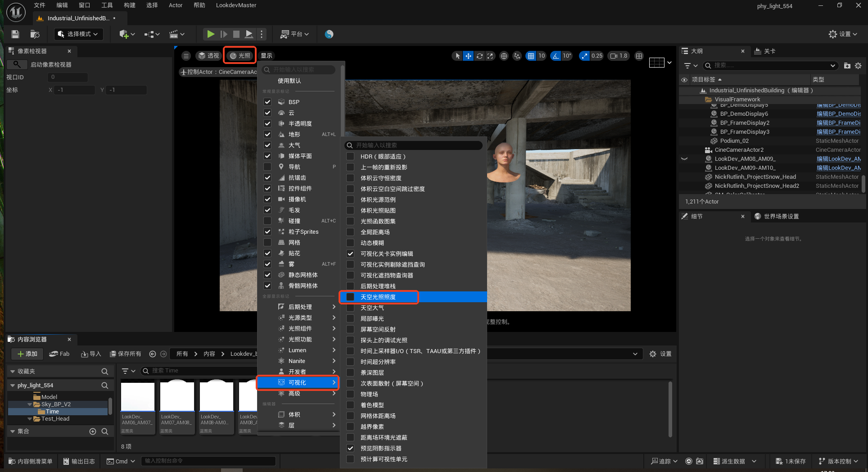Select the translate move tool icon
Screen dimensions: 868x472
pos(468,56)
